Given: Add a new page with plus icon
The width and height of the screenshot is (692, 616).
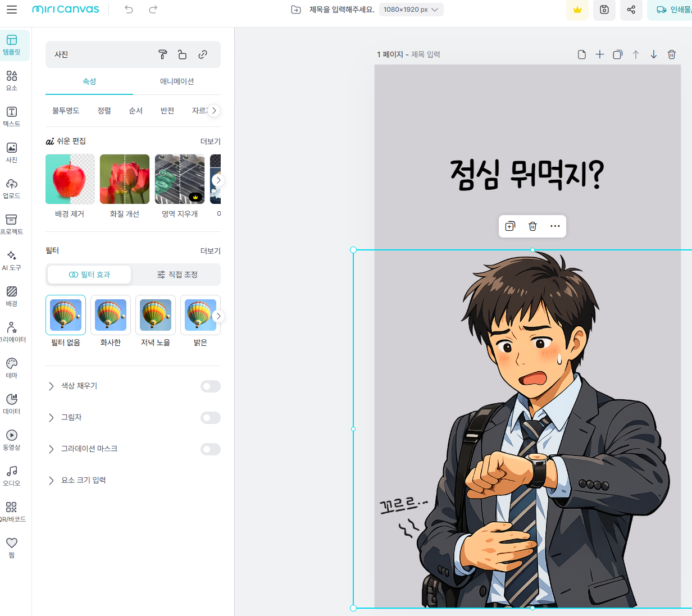Looking at the screenshot, I should click(x=600, y=54).
